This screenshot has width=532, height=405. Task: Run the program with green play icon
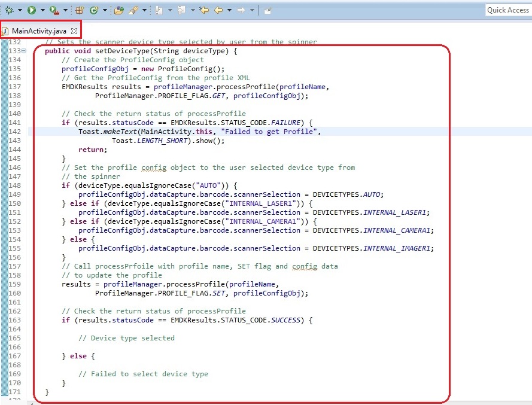click(31, 10)
